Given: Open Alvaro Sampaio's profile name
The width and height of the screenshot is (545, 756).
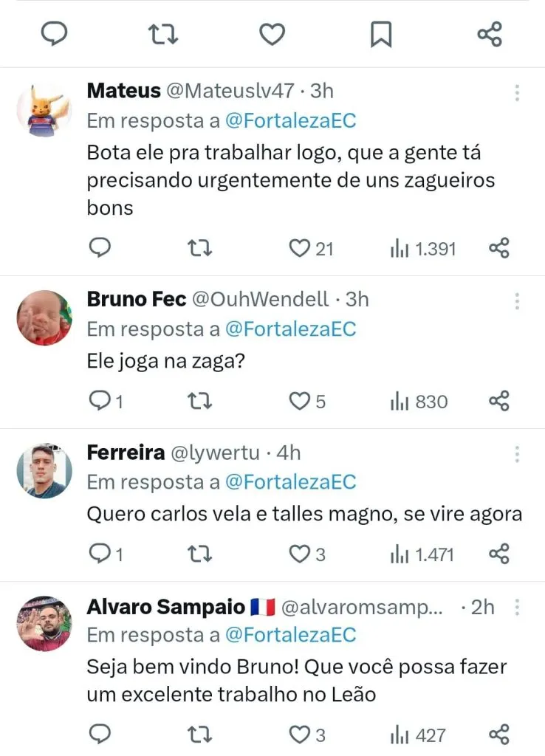Looking at the screenshot, I should 166,607.
